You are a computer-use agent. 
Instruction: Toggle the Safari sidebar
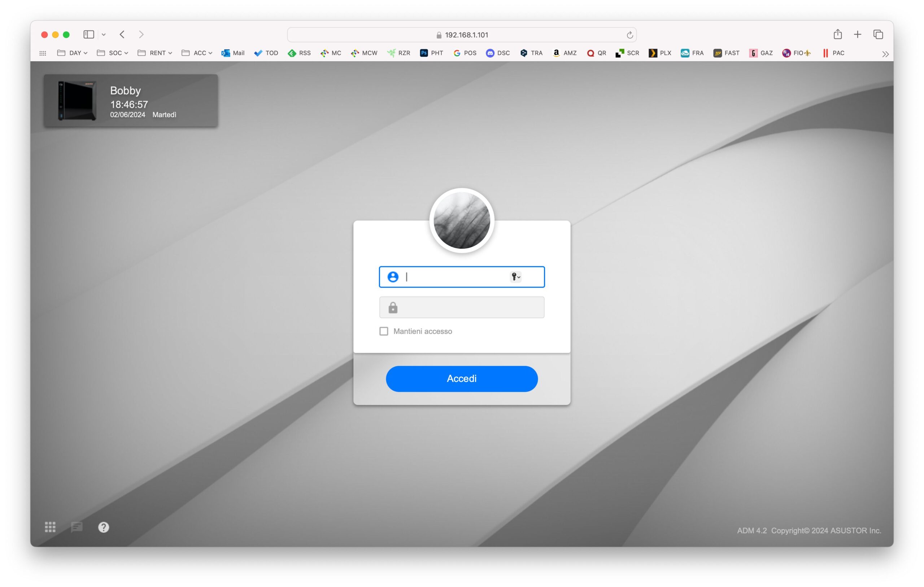tap(89, 35)
